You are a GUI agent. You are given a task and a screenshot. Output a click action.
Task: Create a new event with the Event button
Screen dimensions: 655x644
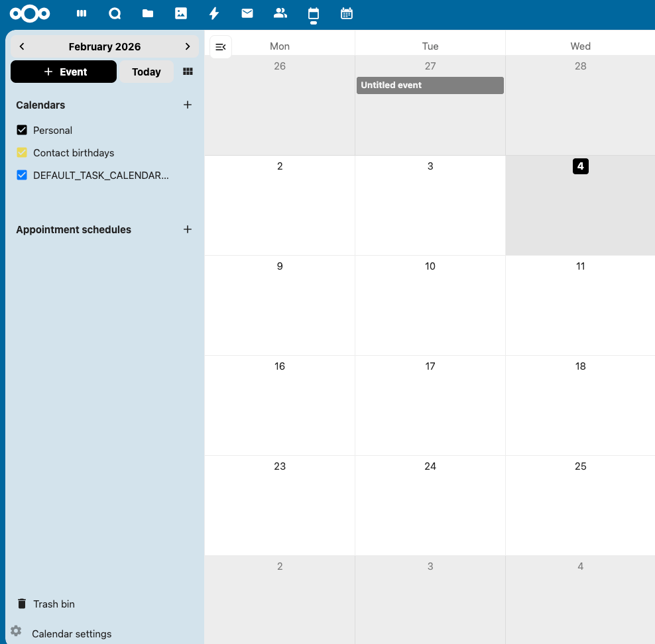[x=63, y=72]
